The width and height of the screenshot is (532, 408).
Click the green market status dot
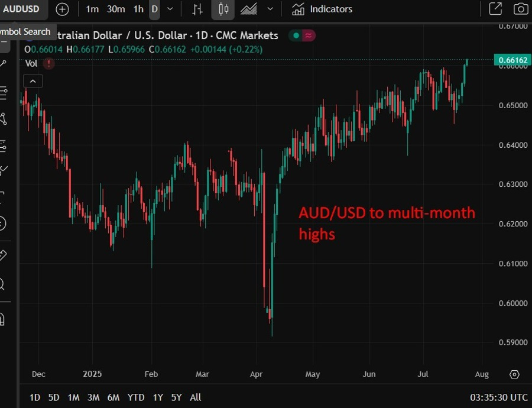[x=296, y=35]
